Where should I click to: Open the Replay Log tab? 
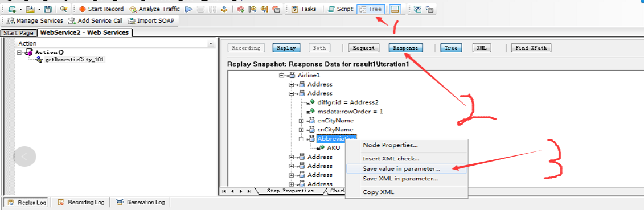[27, 203]
